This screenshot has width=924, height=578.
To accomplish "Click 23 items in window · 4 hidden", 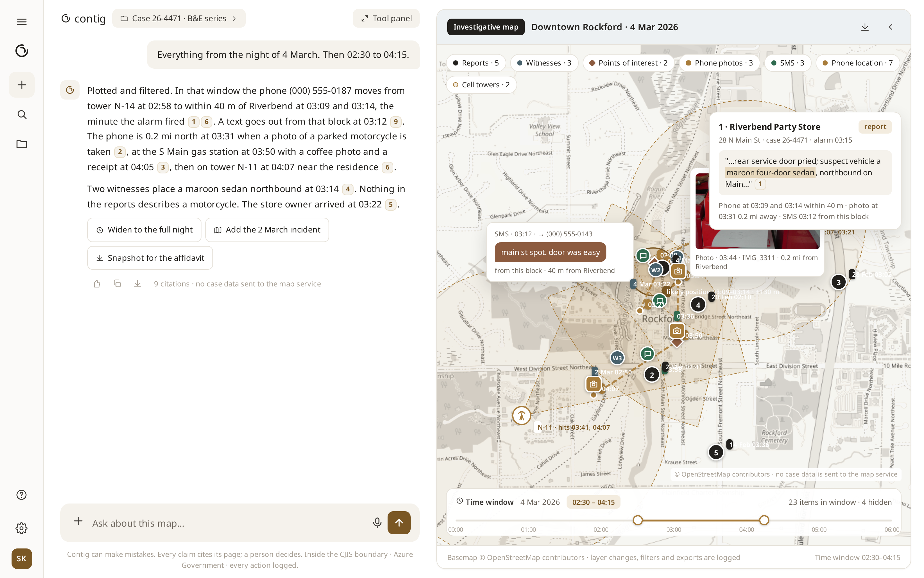I will (840, 502).
